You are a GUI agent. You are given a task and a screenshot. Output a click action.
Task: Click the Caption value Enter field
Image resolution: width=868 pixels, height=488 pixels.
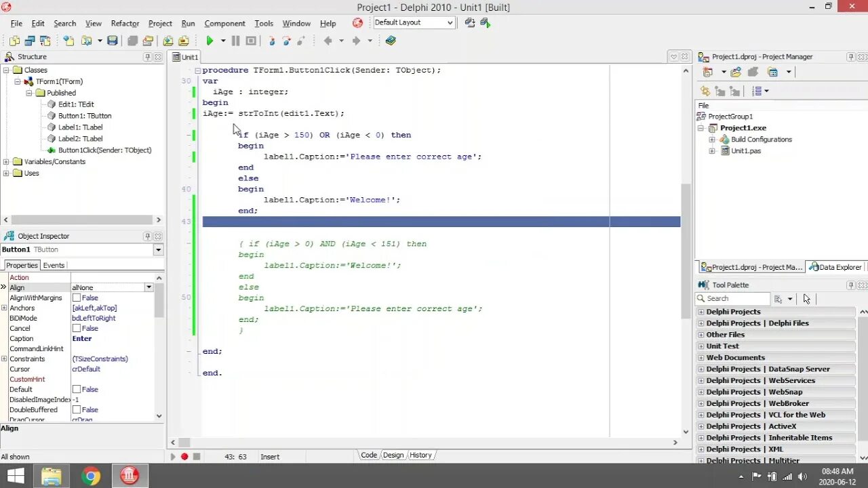point(112,338)
